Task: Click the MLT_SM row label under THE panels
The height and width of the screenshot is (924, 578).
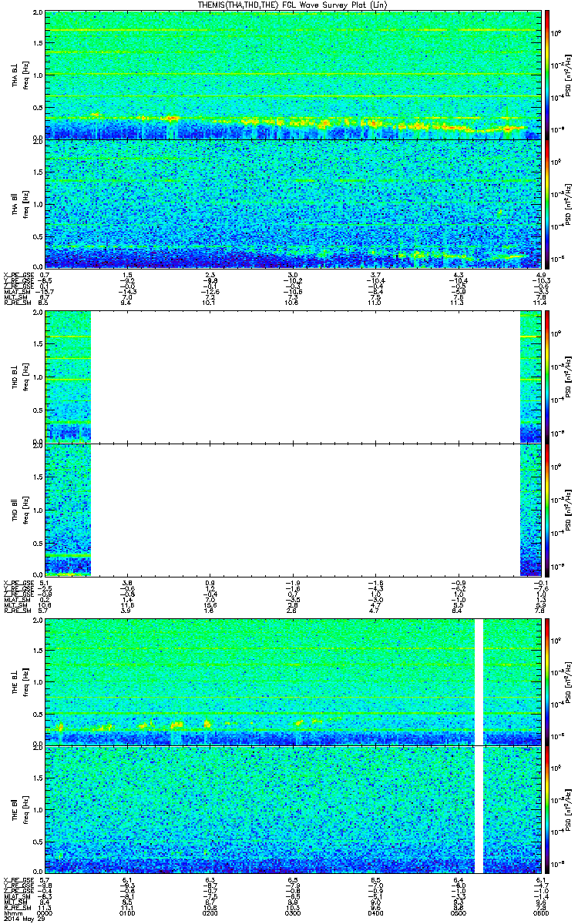Action: click(x=15, y=902)
